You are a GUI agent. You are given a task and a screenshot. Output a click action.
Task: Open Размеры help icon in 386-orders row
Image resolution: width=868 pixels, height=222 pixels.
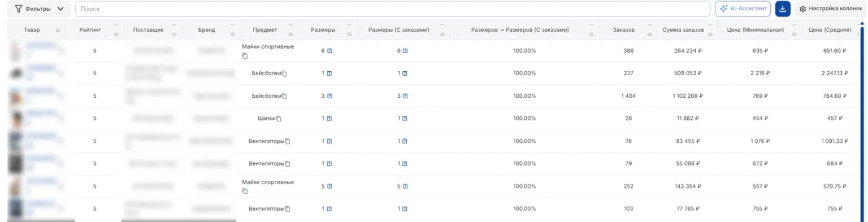pyautogui.click(x=329, y=51)
